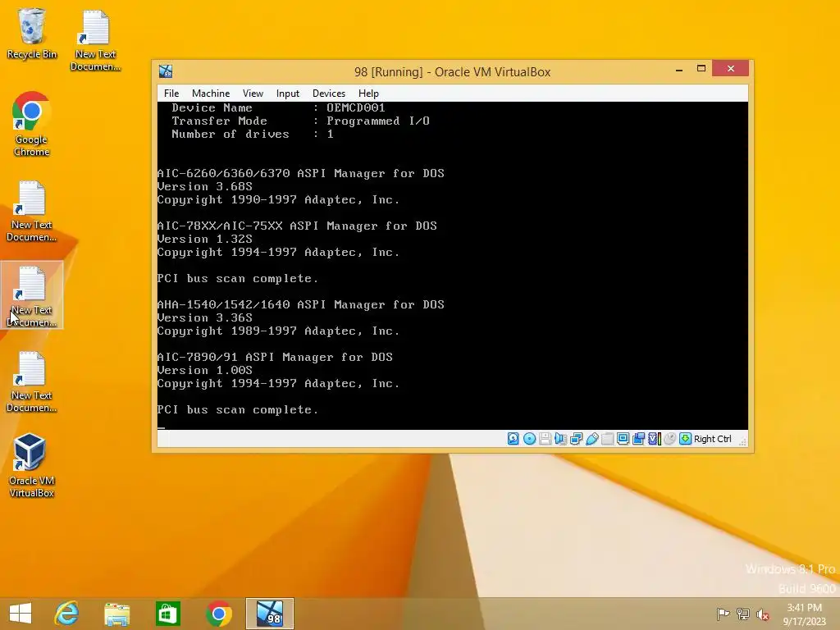This screenshot has width=840, height=630.
Task: Click the shared folders indicator icon
Action: (607, 439)
